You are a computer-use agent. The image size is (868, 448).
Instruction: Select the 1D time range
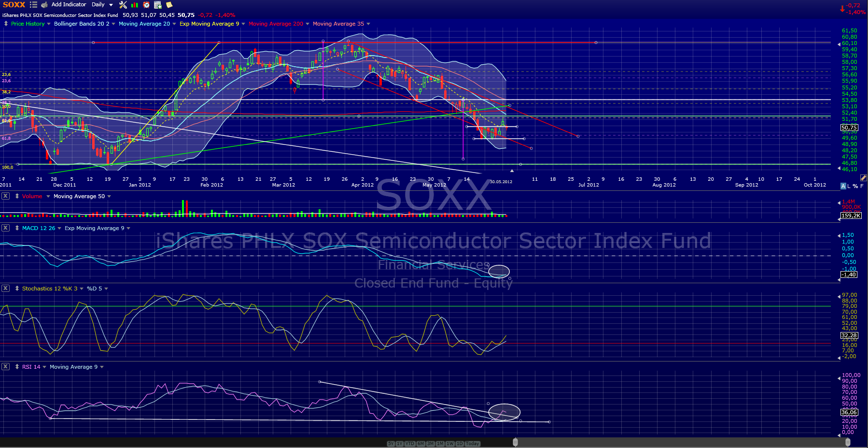tap(460, 444)
